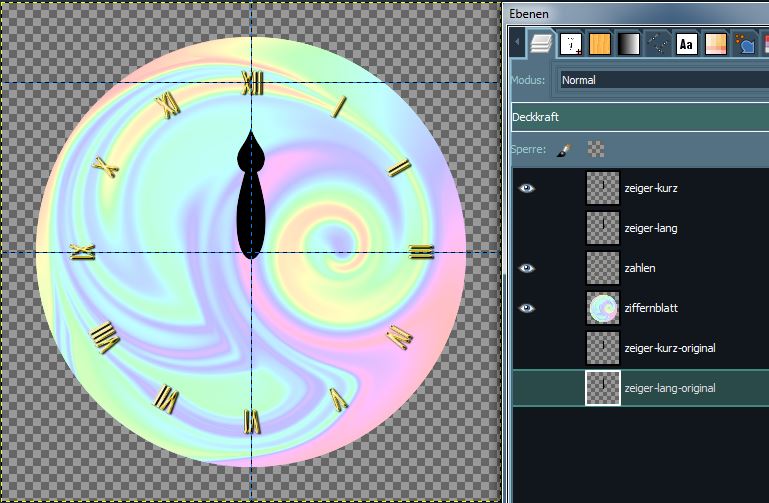Screen dimensions: 769x503
Task: Switch to the Layers tab icon
Action: [541, 44]
